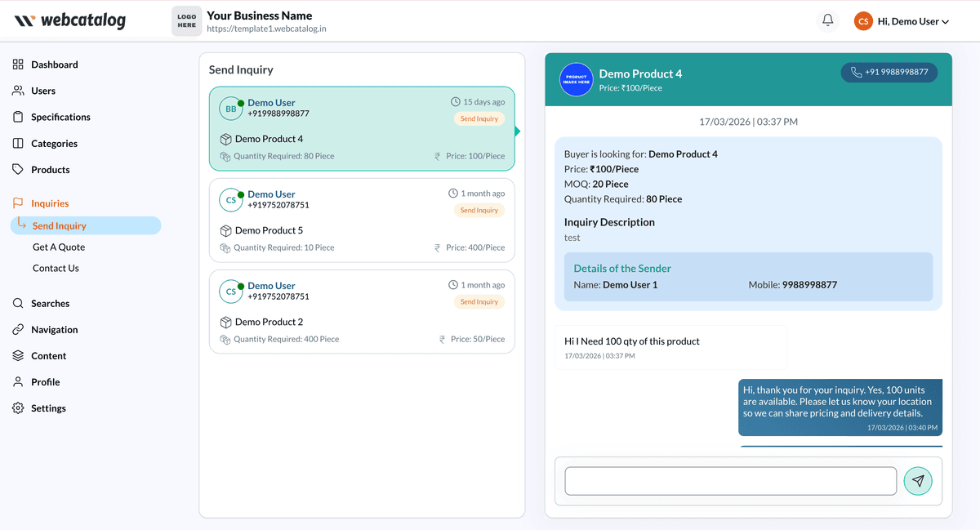Click the notification bell icon

(x=827, y=20)
